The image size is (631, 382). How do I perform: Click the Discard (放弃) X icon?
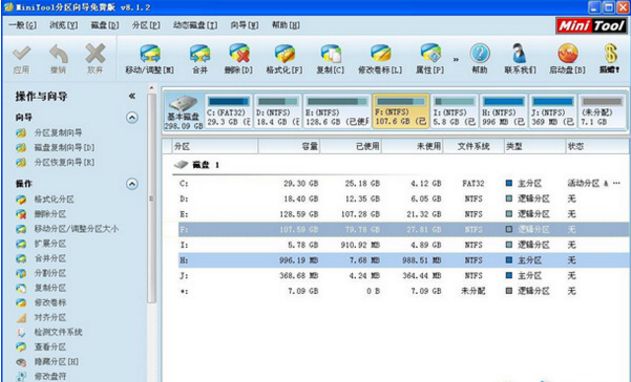95,53
